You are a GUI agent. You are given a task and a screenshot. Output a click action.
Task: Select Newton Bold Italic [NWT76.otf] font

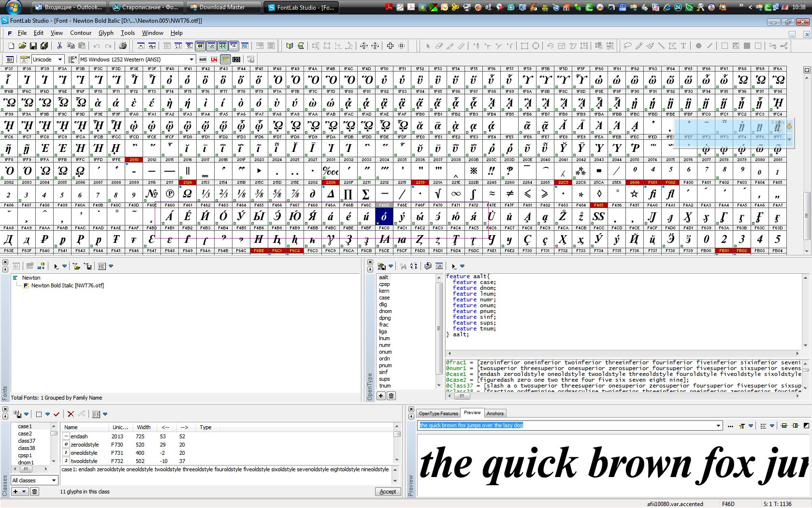tap(68, 285)
